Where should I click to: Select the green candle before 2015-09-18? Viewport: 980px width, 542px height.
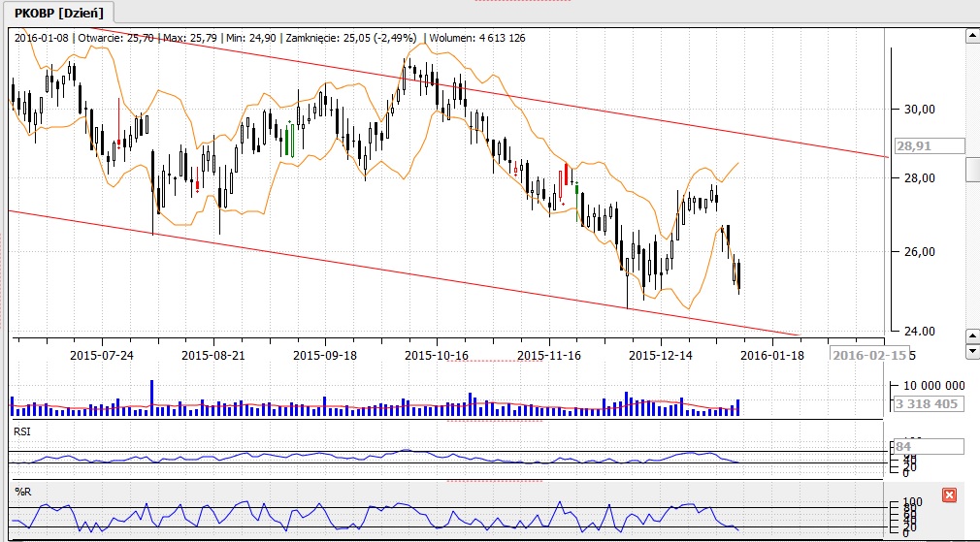290,141
